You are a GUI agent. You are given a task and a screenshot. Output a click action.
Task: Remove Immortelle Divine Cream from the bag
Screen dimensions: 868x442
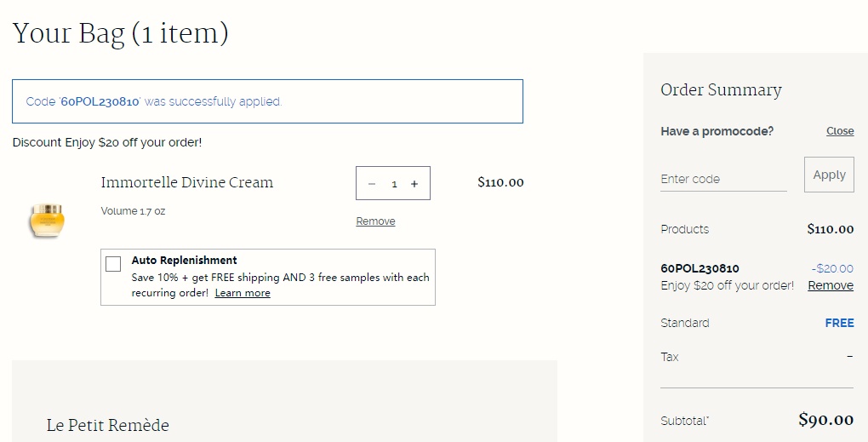[375, 221]
